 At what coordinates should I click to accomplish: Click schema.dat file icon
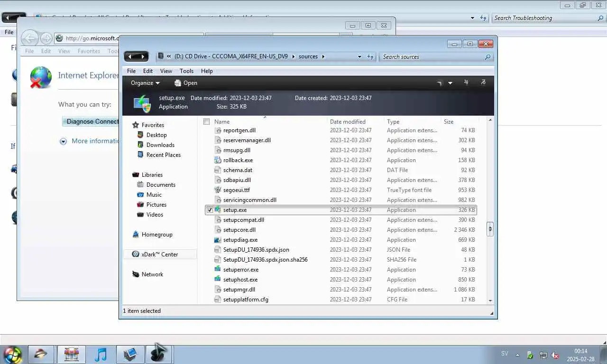(218, 170)
